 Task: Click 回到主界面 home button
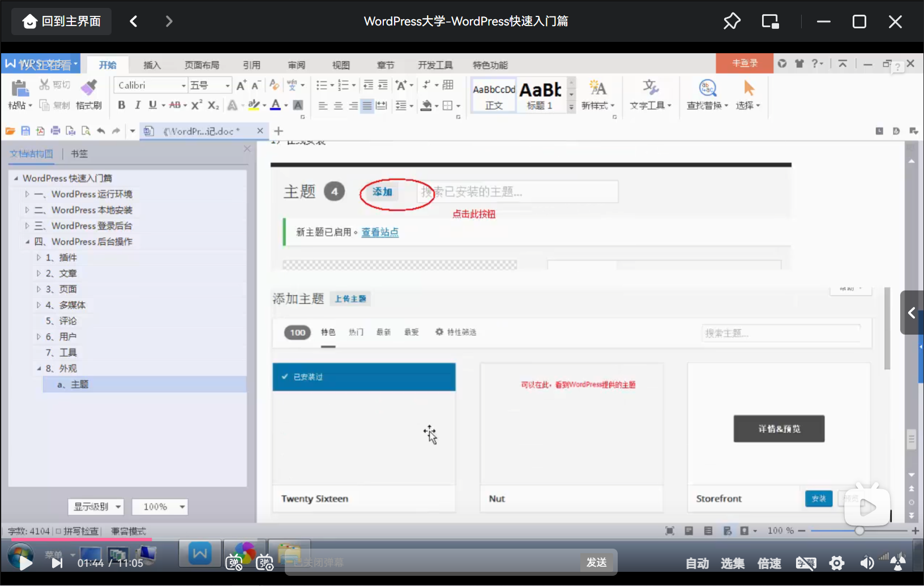click(x=61, y=22)
